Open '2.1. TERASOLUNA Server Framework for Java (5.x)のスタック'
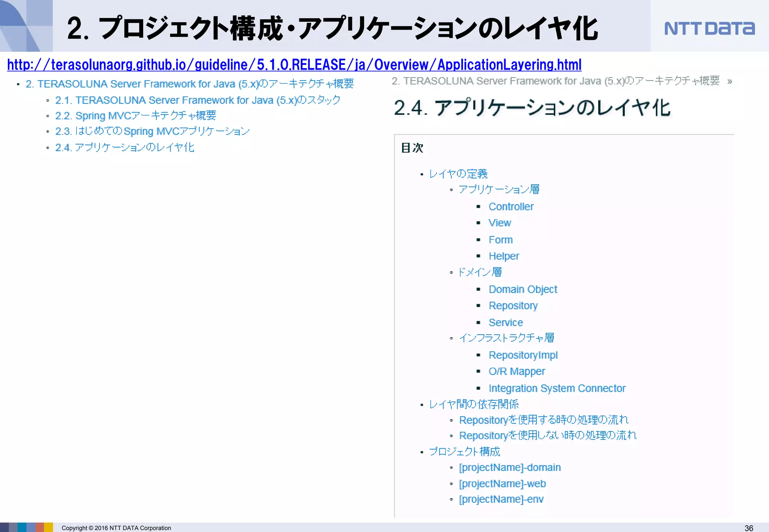 click(x=198, y=100)
